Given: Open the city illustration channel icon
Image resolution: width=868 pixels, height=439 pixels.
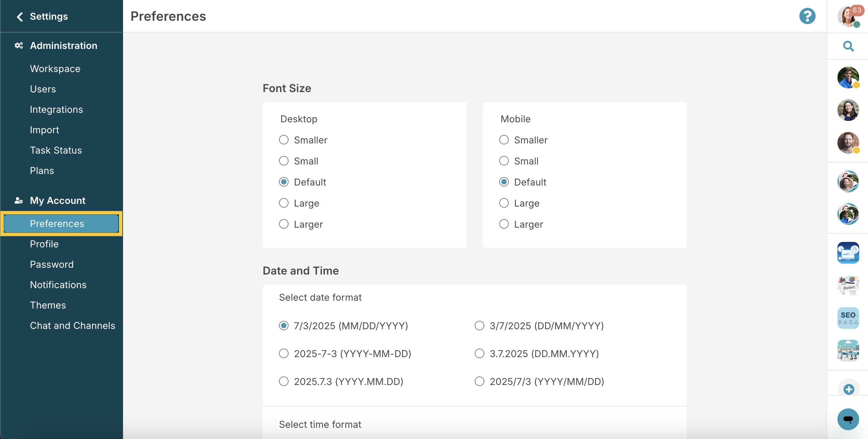Looking at the screenshot, I should [x=848, y=350].
